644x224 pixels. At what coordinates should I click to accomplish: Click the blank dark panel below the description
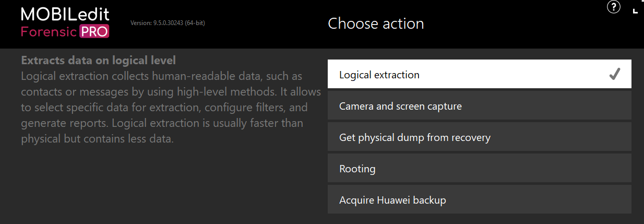click(x=167, y=185)
